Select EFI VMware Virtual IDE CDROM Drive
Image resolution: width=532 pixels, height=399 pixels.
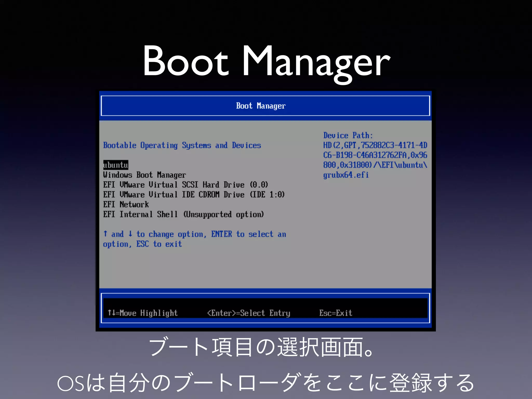coord(194,195)
